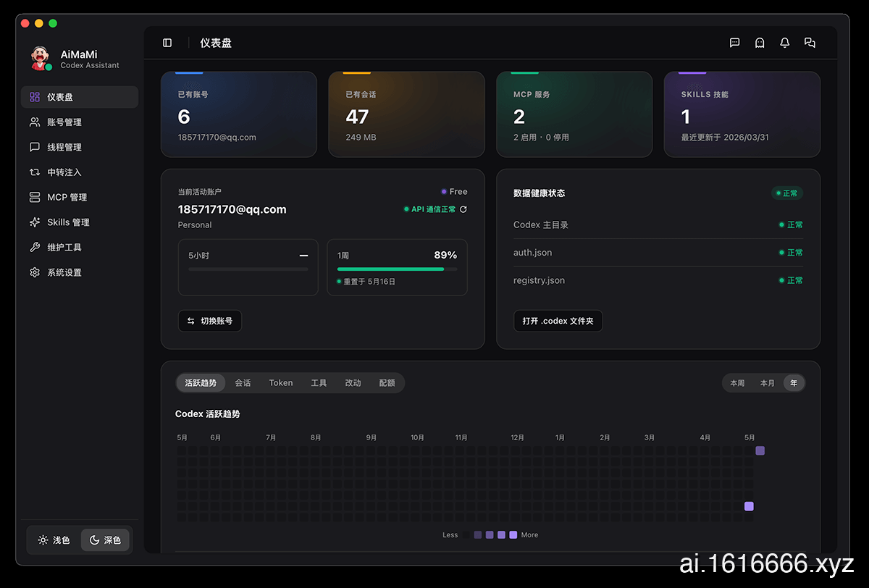Open the SKILLS 技能 stat card
The image size is (869, 588).
click(742, 114)
